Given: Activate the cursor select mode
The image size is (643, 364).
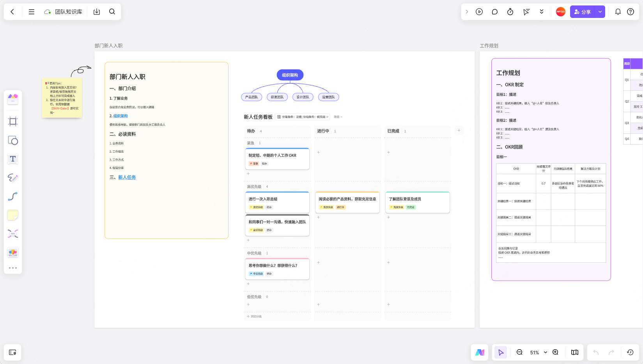Looking at the screenshot, I should pos(501,352).
